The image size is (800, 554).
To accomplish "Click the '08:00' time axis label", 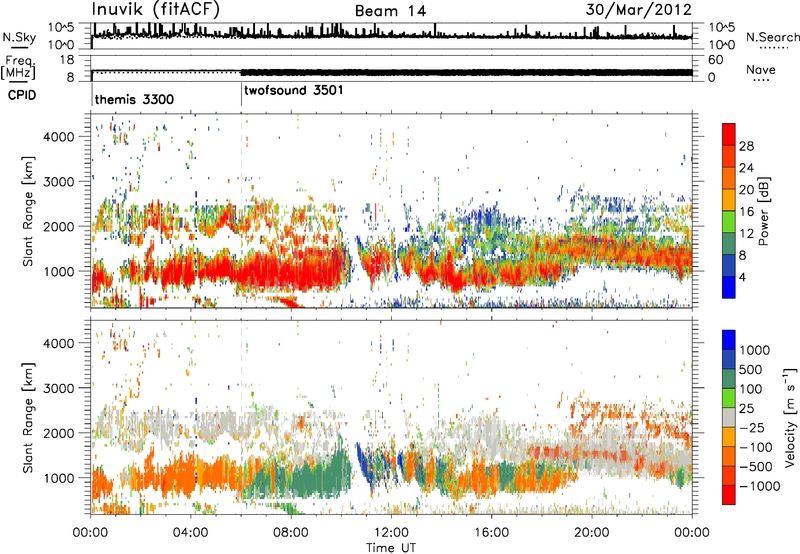I will (x=291, y=533).
